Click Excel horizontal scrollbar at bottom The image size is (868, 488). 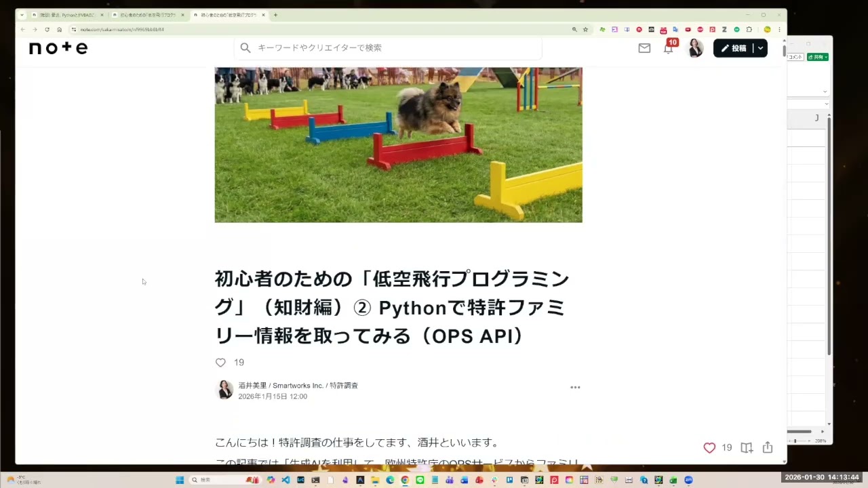click(800, 431)
